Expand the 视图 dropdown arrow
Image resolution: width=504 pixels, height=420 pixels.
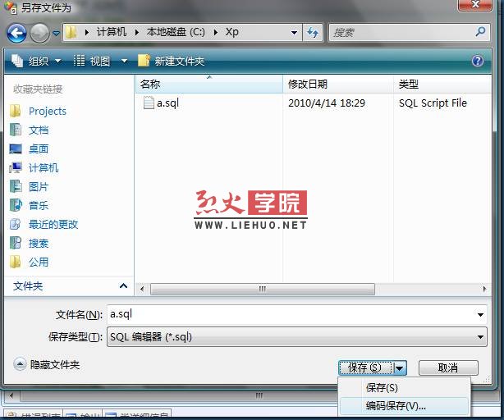coord(124,61)
